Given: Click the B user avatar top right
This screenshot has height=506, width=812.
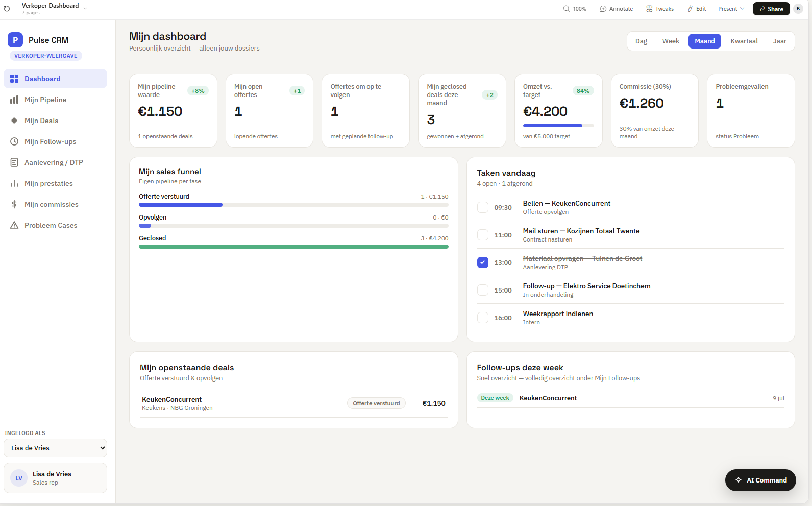Looking at the screenshot, I should pyautogui.click(x=798, y=9).
